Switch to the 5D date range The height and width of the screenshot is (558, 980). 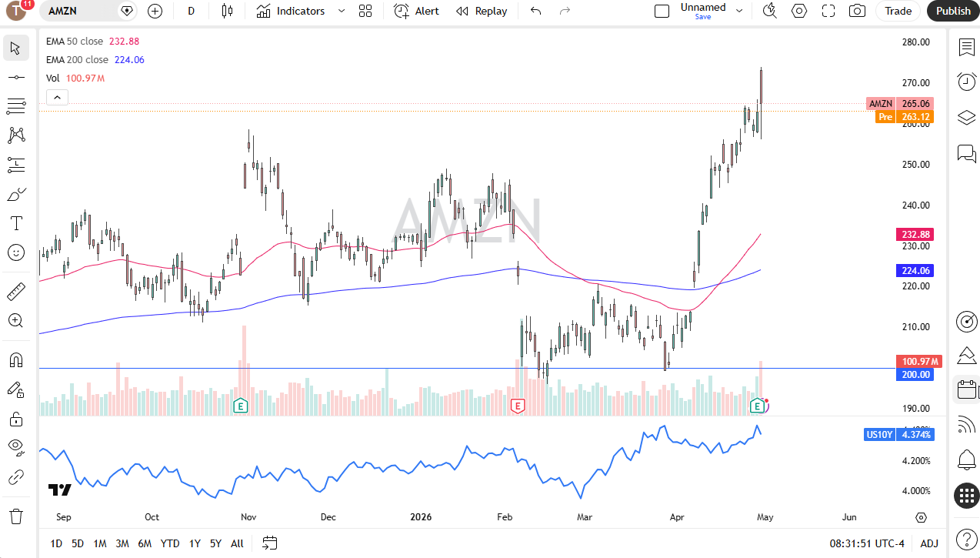78,543
